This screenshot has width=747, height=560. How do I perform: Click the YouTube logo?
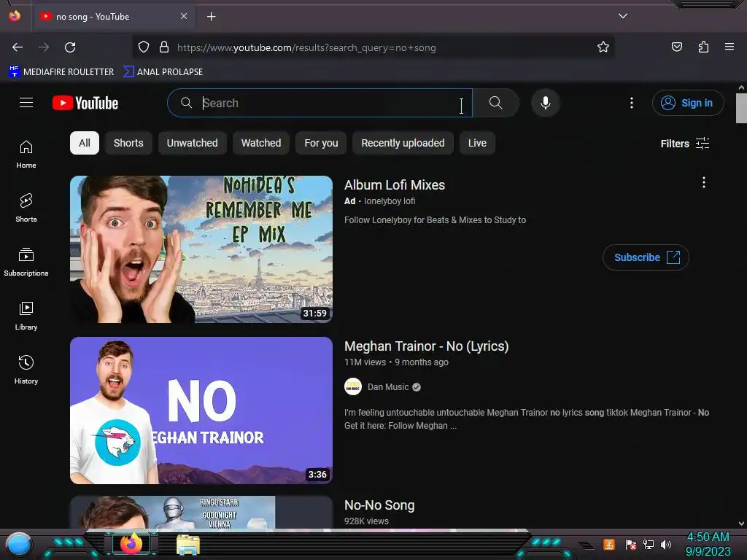(x=85, y=103)
